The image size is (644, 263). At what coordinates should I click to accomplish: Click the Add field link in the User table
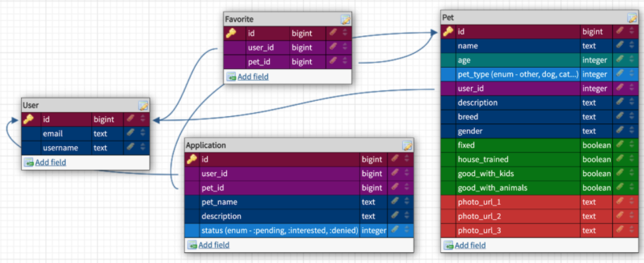(x=50, y=163)
